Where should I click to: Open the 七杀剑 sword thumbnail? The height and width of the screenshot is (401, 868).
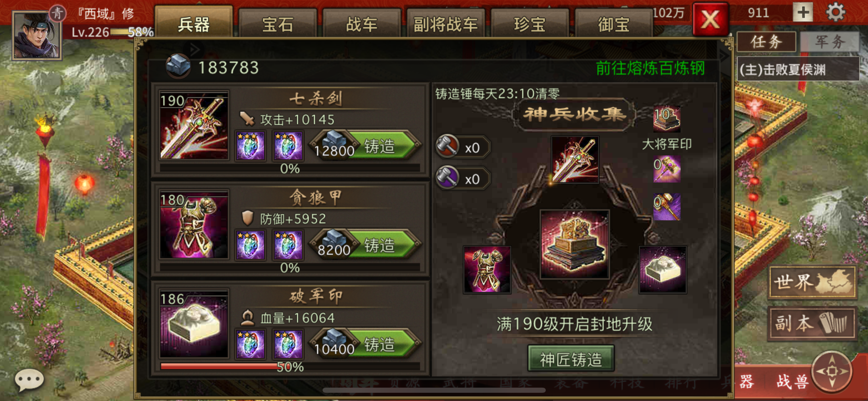click(x=194, y=125)
